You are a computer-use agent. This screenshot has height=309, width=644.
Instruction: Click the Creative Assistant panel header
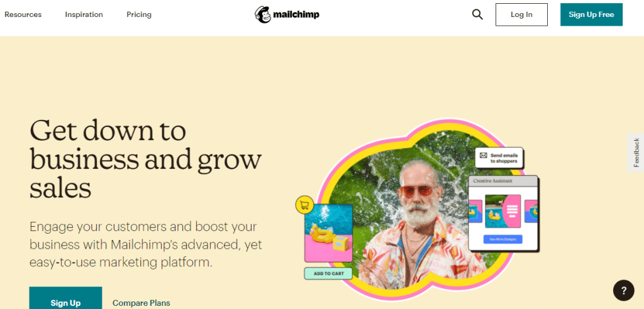coord(503,181)
